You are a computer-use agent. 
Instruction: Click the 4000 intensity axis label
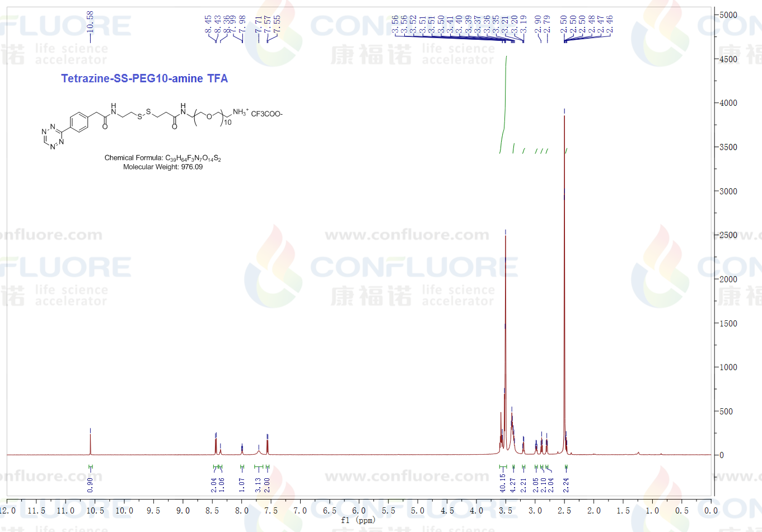tap(728, 103)
